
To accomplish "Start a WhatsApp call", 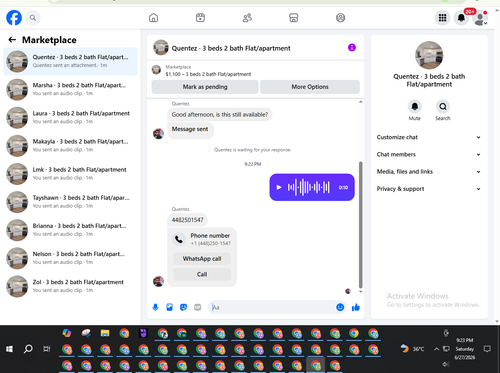I will click(202, 259).
